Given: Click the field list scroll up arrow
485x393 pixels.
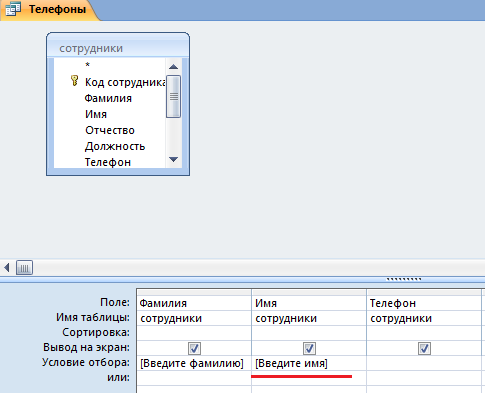Looking at the screenshot, I should click(x=173, y=67).
